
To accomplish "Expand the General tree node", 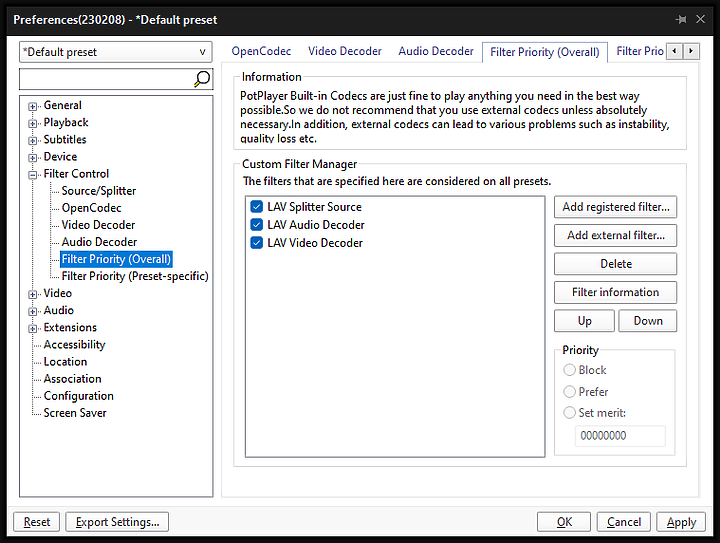I will 32,106.
